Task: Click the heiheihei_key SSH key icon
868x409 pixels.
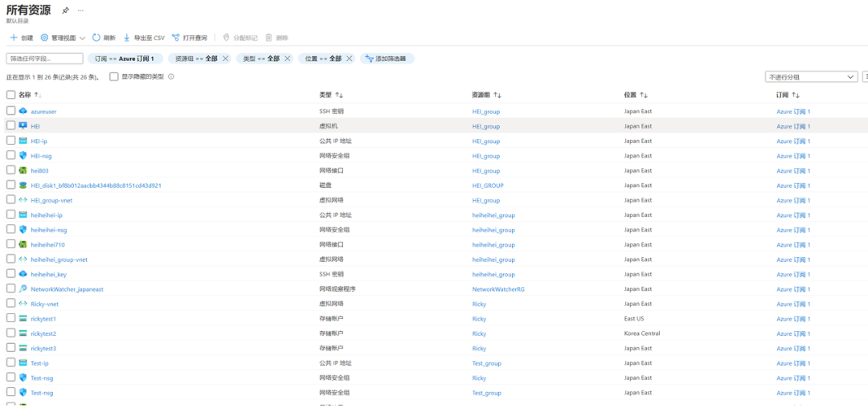Action: [x=23, y=274]
